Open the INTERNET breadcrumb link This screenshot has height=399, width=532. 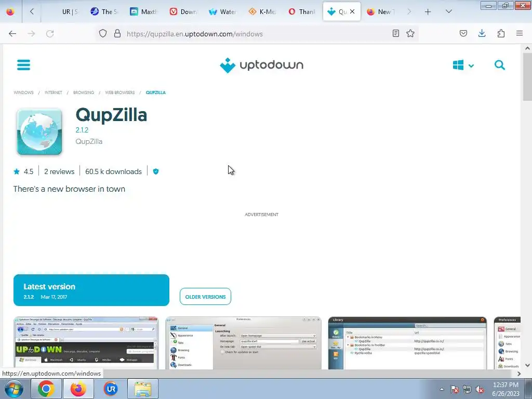(x=54, y=92)
